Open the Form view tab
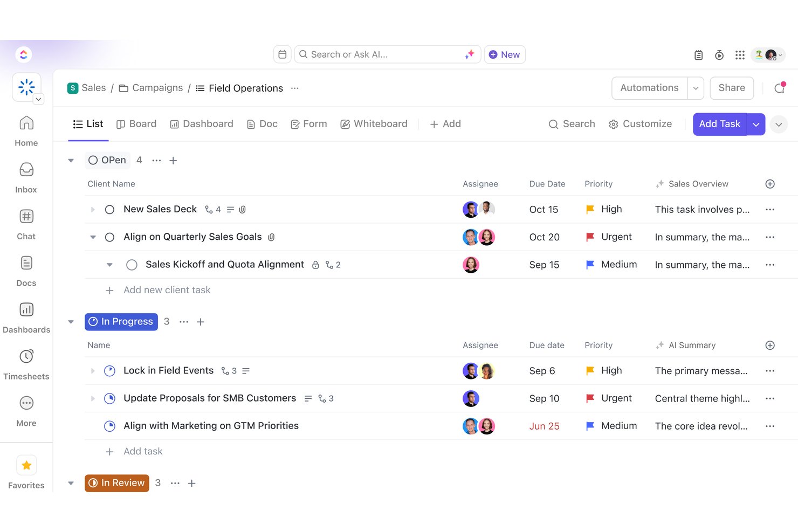Viewport: 798px width, 532px height. (x=308, y=124)
